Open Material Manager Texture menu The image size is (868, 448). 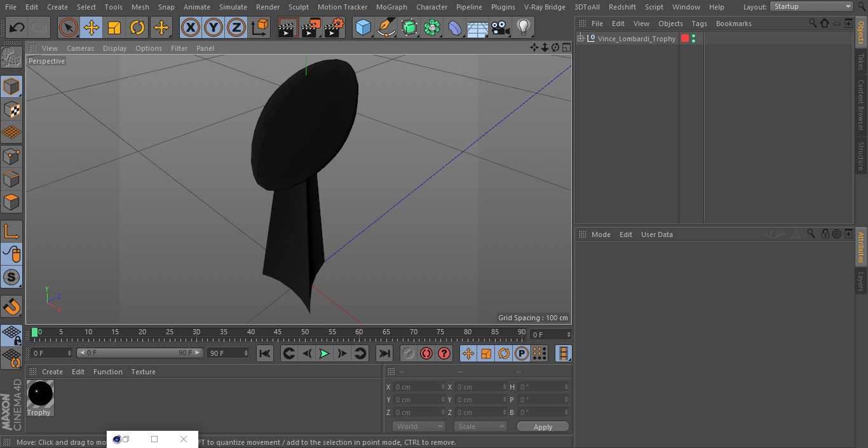coord(143,372)
